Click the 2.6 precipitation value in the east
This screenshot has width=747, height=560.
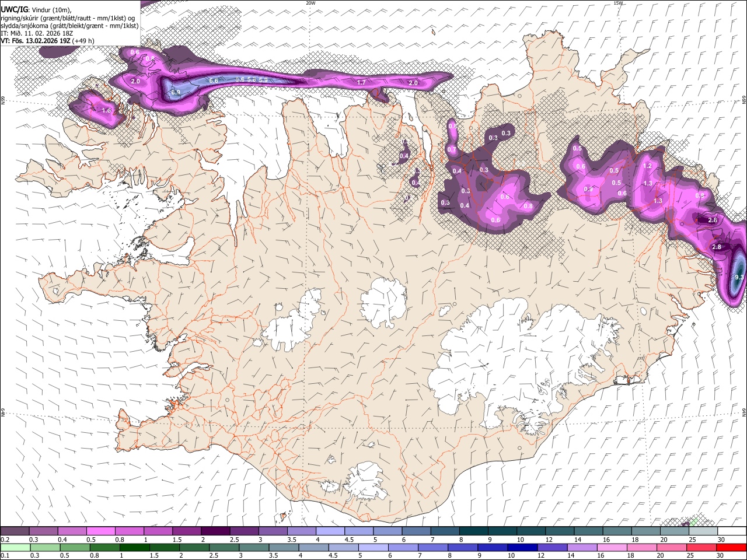pos(712,220)
